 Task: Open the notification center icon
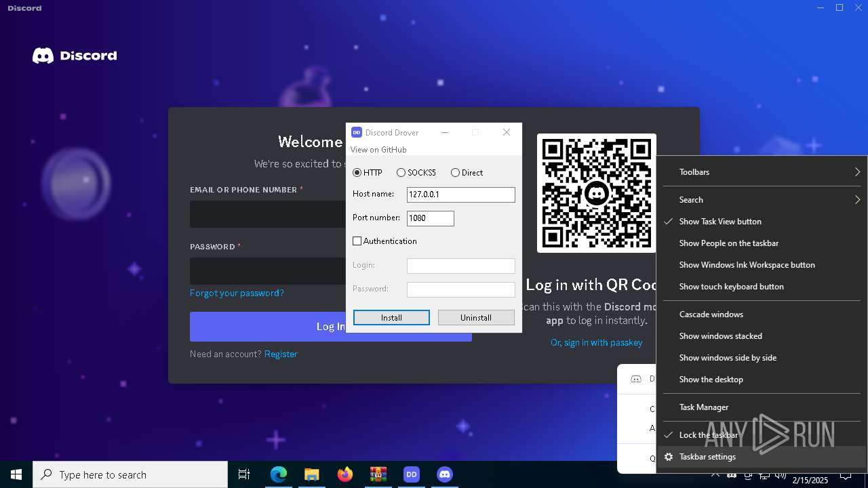[x=845, y=475]
